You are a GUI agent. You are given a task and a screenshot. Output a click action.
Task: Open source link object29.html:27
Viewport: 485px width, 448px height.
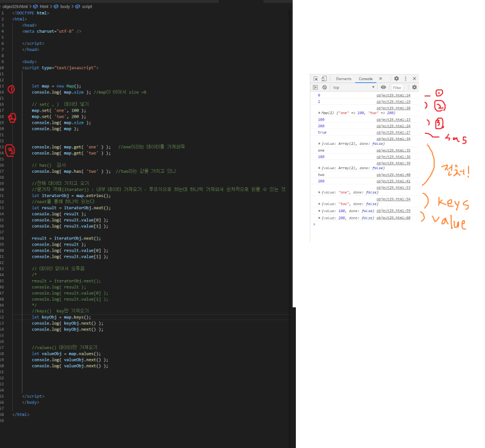click(x=393, y=132)
